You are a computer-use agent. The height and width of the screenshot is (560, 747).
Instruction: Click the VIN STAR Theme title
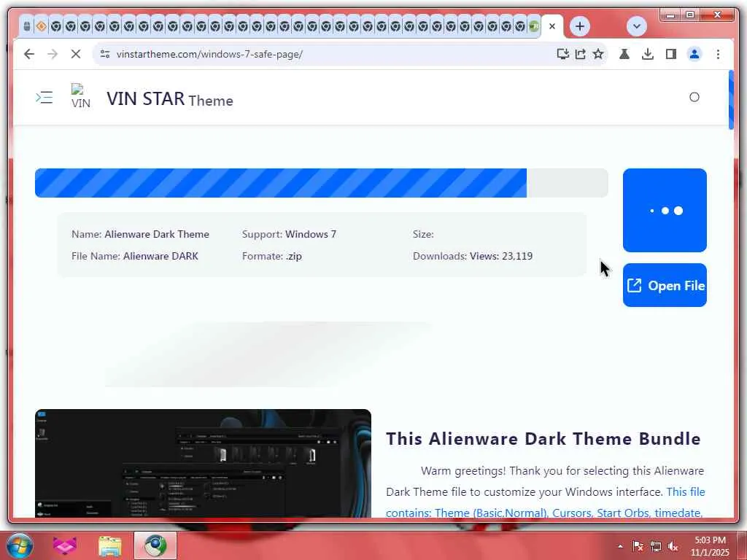(x=169, y=99)
